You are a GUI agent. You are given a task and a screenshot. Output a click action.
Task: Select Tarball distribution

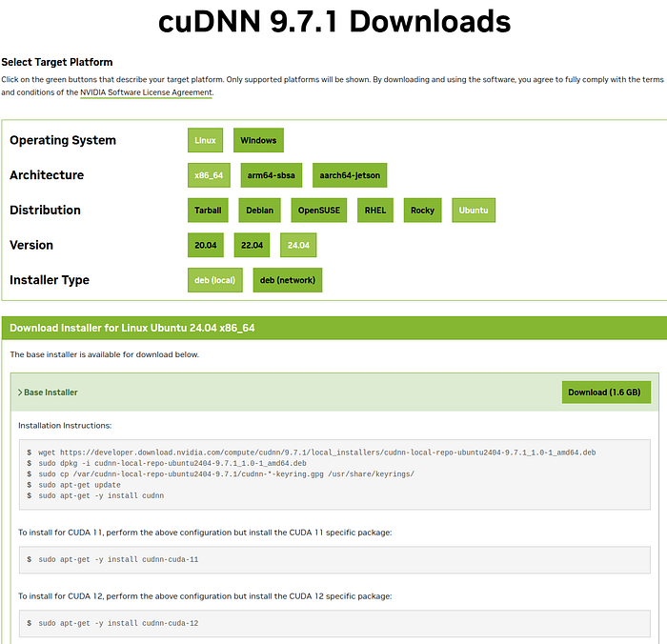208,211
